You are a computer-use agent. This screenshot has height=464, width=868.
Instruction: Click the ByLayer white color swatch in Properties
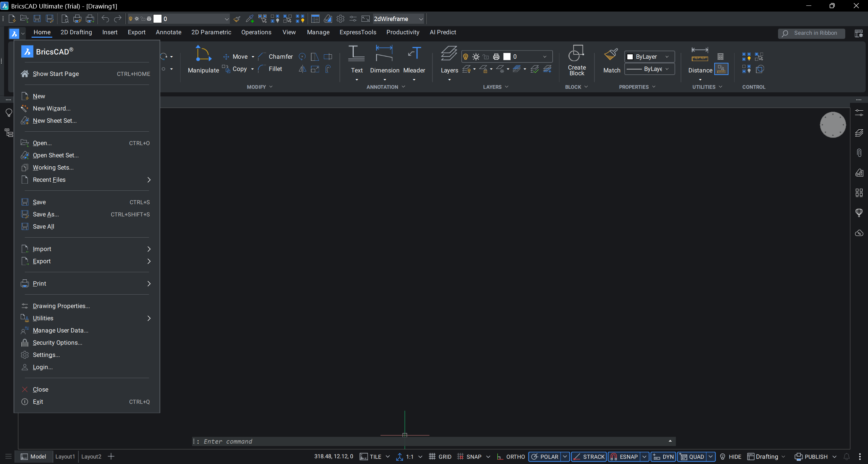click(630, 57)
